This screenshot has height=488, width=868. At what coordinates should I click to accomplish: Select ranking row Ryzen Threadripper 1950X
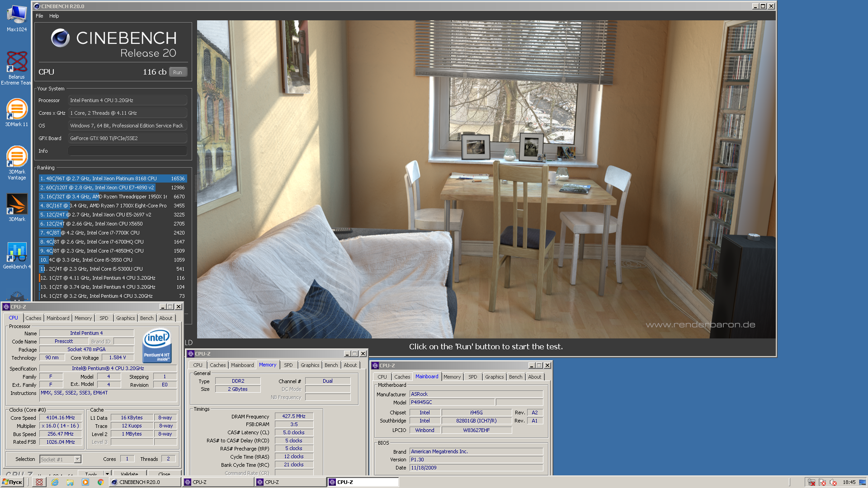click(x=113, y=197)
